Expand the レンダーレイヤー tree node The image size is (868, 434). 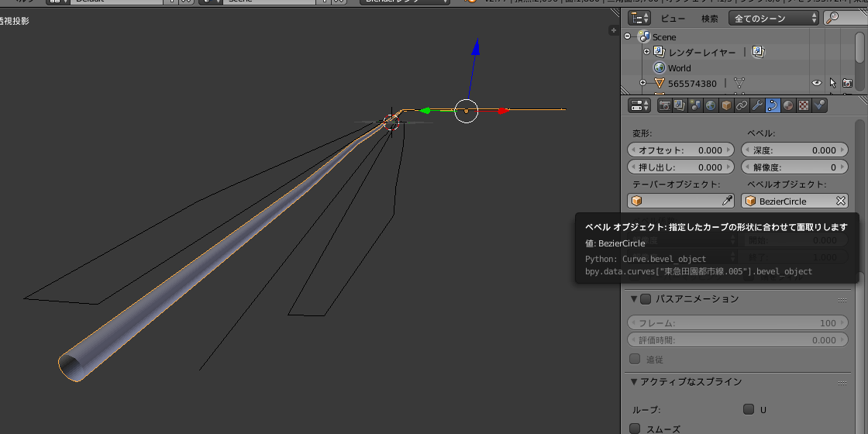tap(646, 52)
